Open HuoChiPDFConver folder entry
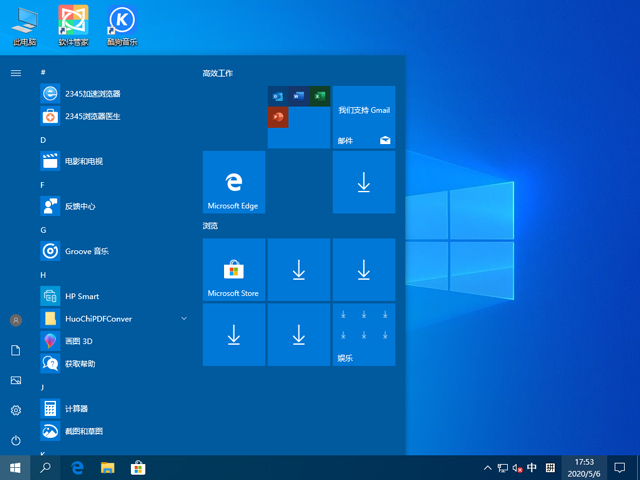This screenshot has width=640, height=480. click(114, 318)
